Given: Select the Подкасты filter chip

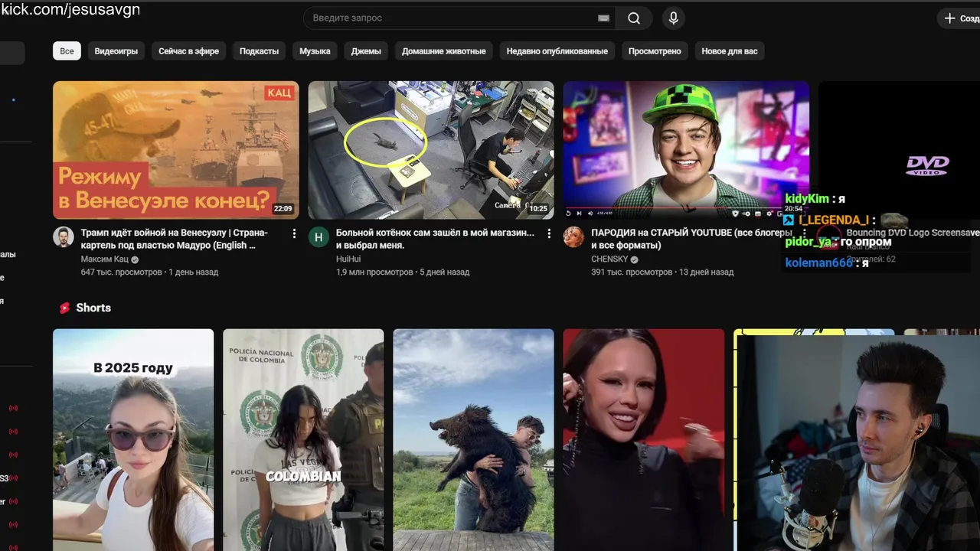Looking at the screenshot, I should (259, 51).
